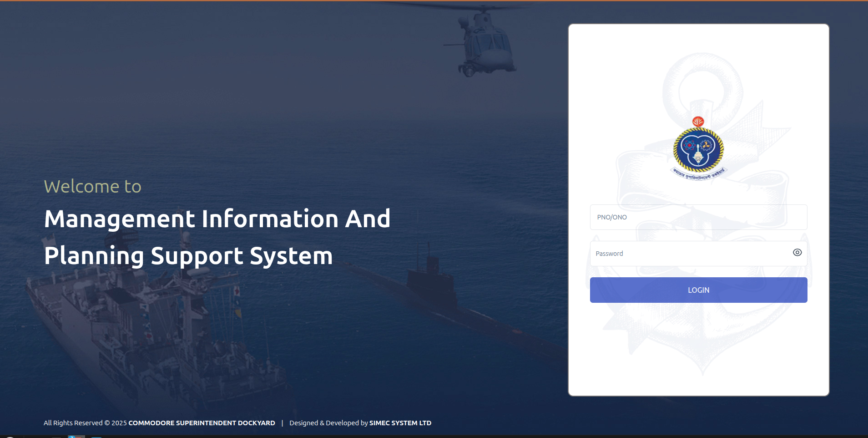This screenshot has width=868, height=438.
Task: Click the Dockyard crest logo emblem
Action: pos(698,148)
